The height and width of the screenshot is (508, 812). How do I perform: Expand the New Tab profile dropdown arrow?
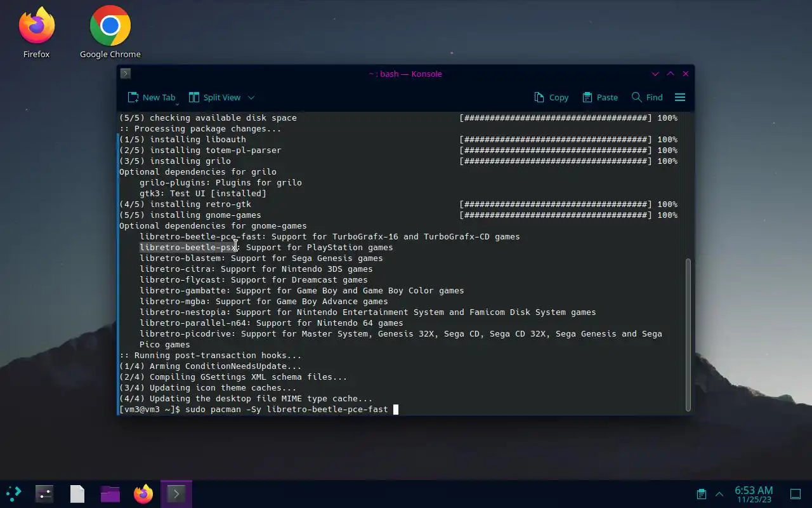pyautogui.click(x=177, y=103)
